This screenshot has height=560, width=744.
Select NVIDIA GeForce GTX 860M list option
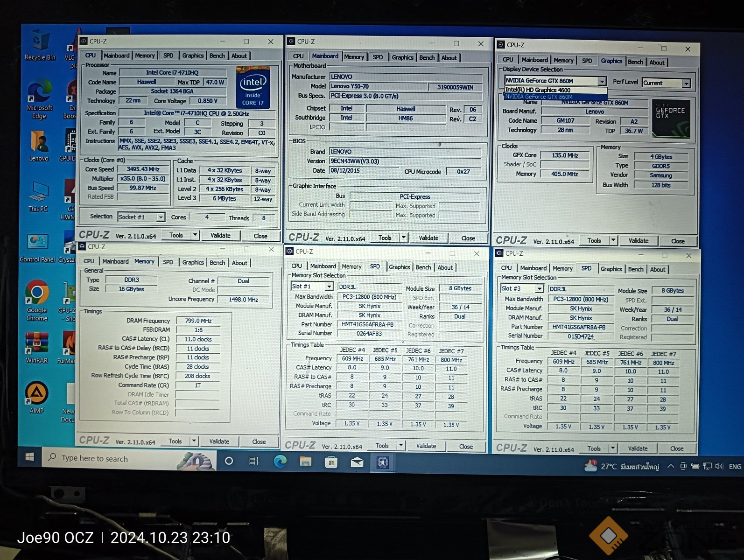point(555,97)
